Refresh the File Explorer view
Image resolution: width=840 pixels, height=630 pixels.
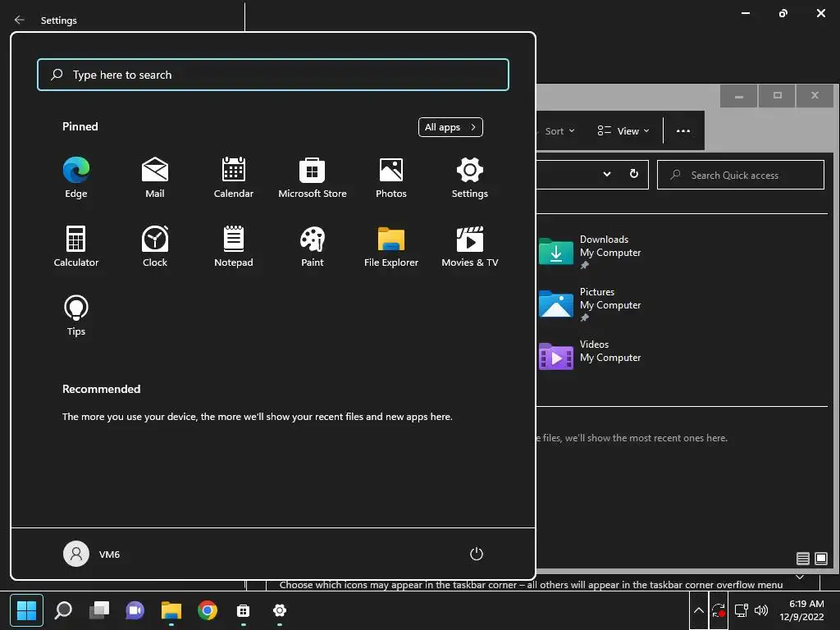click(634, 174)
